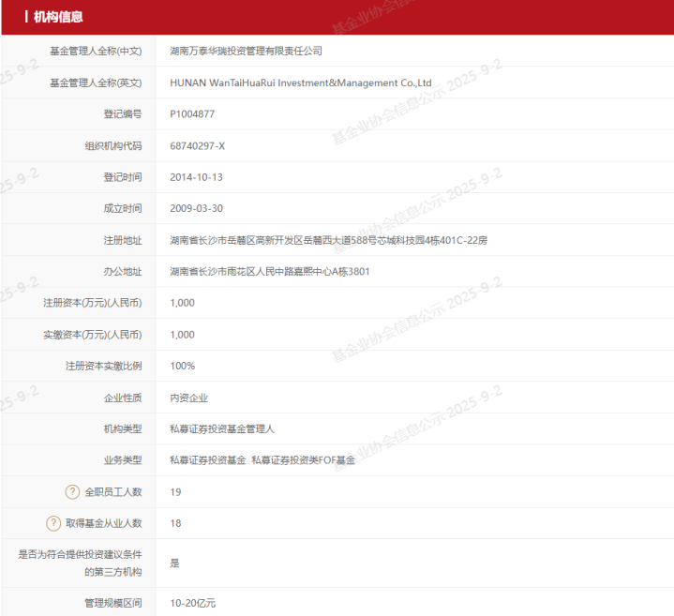674x616 pixels.
Task: Click the 内资企业 value
Action: [188, 398]
